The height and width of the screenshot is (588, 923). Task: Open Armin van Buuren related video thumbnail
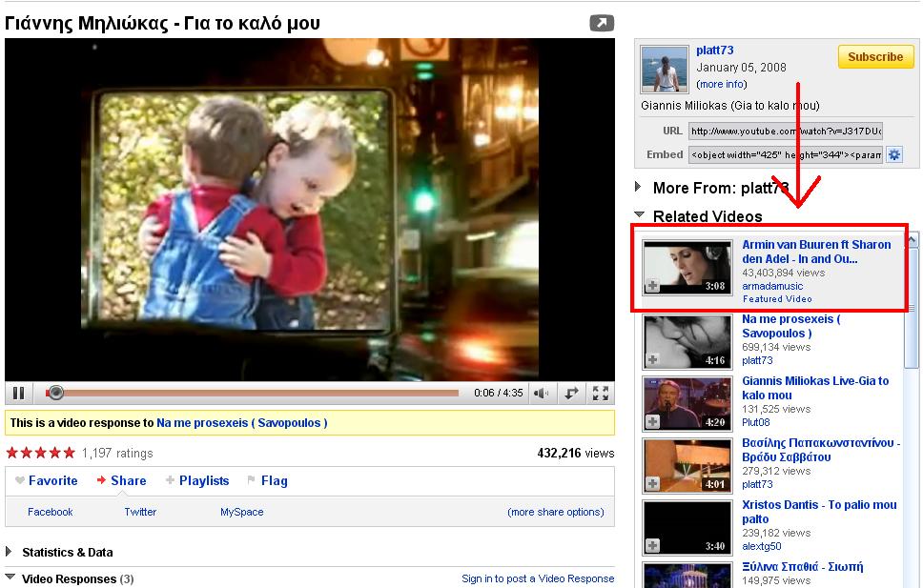pos(687,267)
